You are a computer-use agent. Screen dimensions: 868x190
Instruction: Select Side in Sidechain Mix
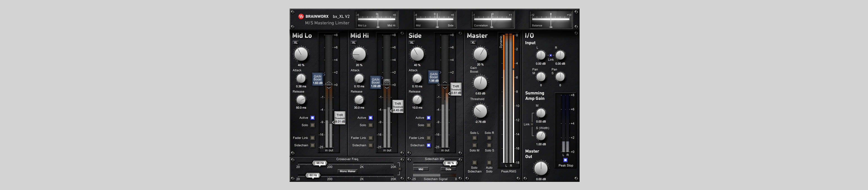point(448,169)
